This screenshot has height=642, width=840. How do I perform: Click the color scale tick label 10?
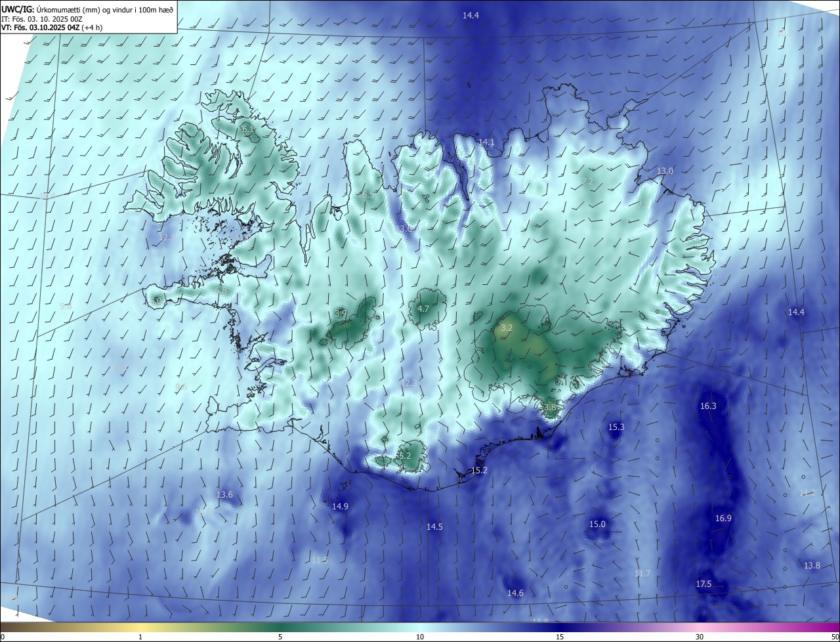(420, 637)
